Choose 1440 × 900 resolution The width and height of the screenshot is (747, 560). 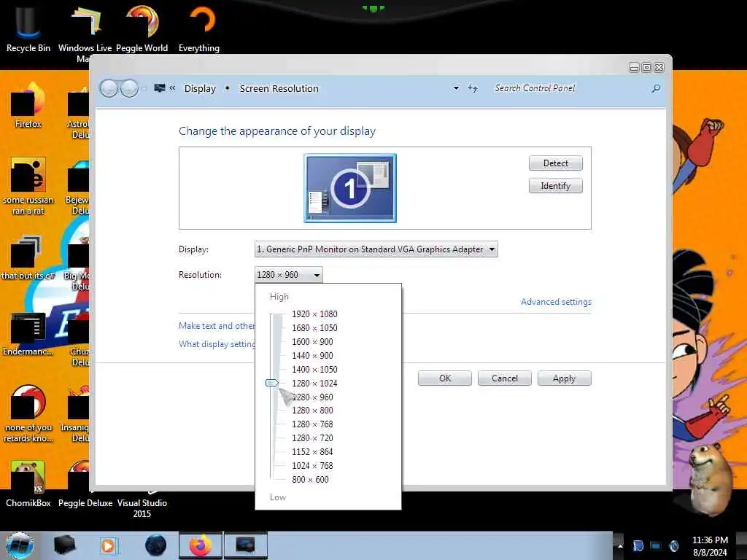(x=312, y=356)
